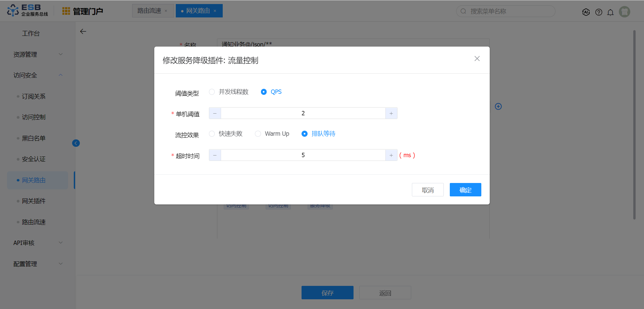Switch to the 路由流速 tab
This screenshot has height=309, width=644.
point(150,11)
